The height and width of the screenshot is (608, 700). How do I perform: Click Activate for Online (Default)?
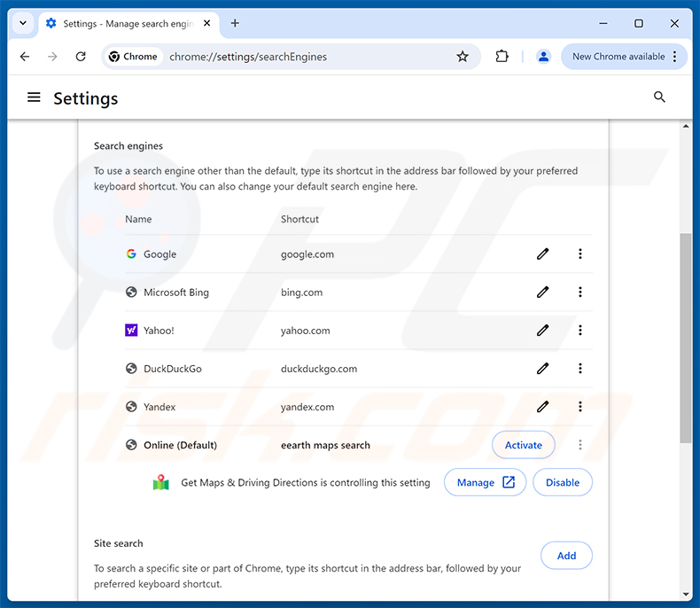(x=523, y=445)
